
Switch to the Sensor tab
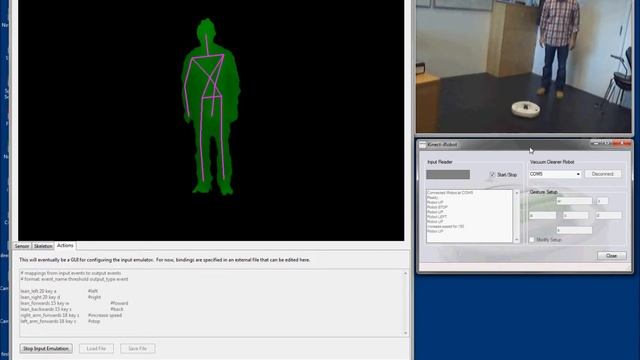(x=22, y=246)
